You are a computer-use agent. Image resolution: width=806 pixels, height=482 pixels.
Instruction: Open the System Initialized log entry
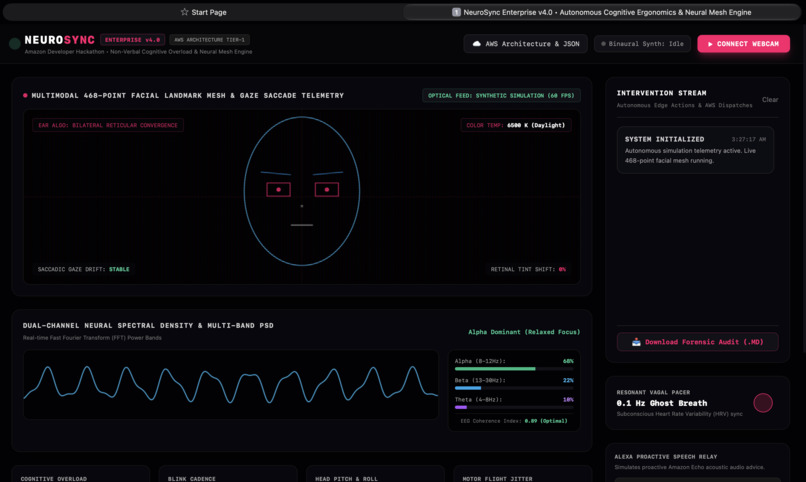click(x=695, y=150)
